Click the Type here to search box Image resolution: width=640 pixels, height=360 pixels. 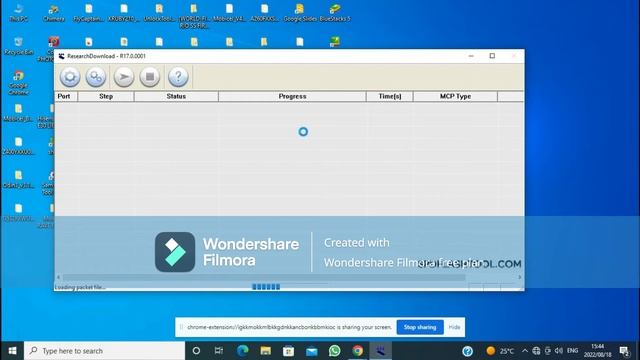click(104, 351)
